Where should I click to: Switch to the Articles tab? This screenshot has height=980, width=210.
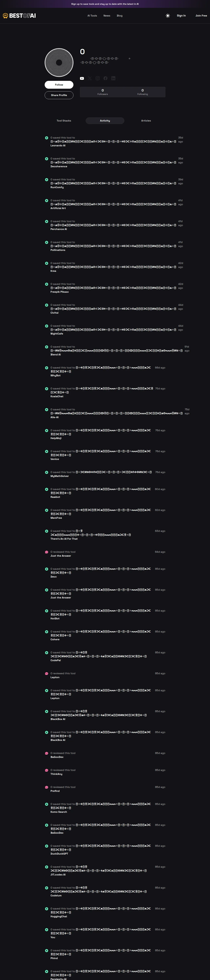coord(146,121)
